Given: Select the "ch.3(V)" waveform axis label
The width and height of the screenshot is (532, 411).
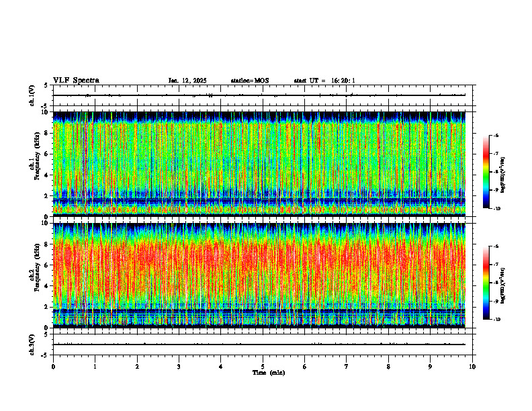Looking at the screenshot, I should pos(32,345).
